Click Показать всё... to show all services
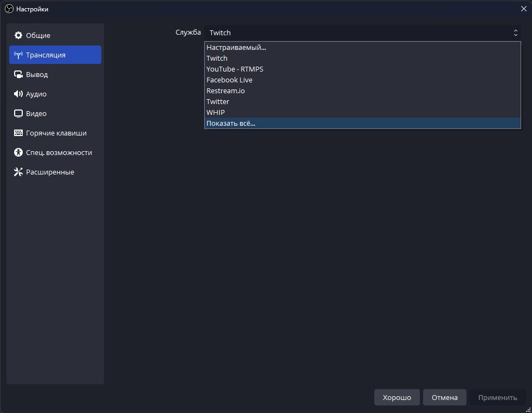Image resolution: width=532 pixels, height=413 pixels. pyautogui.click(x=362, y=123)
